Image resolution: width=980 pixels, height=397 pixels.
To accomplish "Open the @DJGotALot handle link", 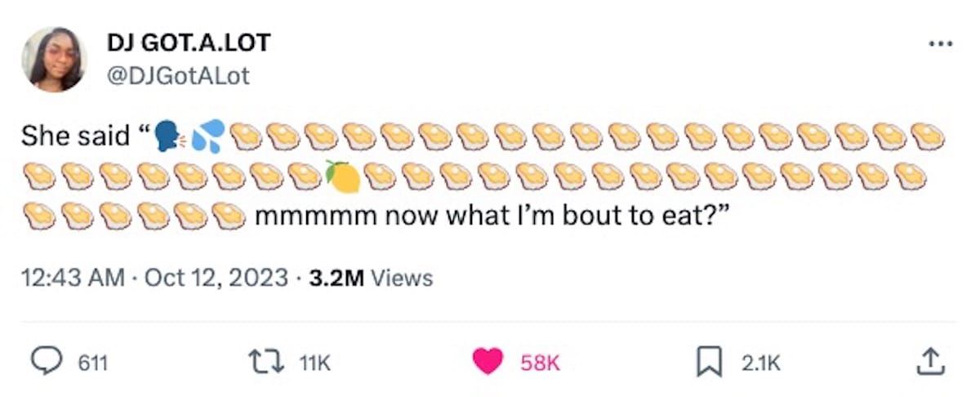I will pos(178,76).
